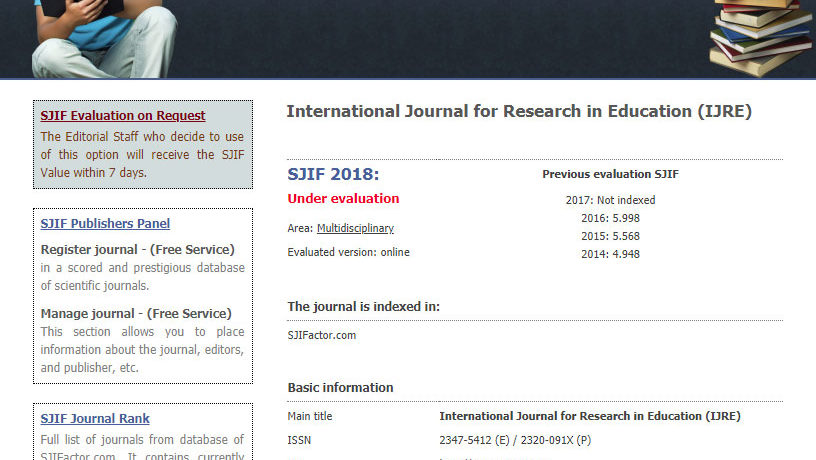The width and height of the screenshot is (816, 460).
Task: Click Register journal - (Free Service) heading
Action: [137, 249]
